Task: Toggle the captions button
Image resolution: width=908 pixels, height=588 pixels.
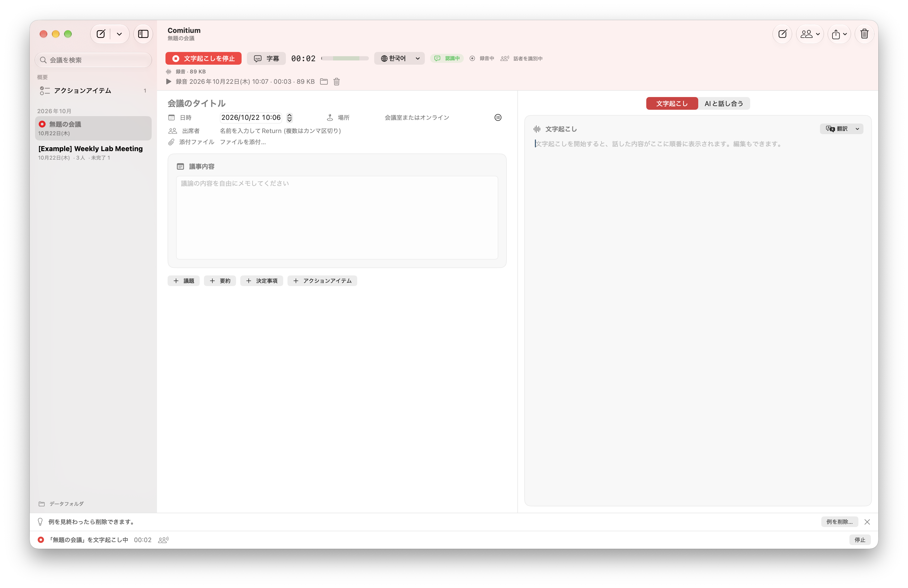Action: 266,58
